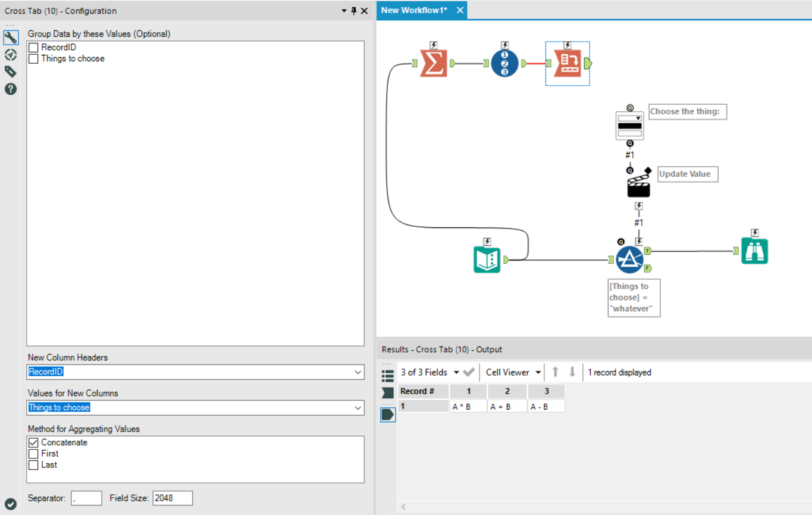The width and height of the screenshot is (812, 515).
Task: Check the Things to choose grouping checkbox
Action: 33,58
